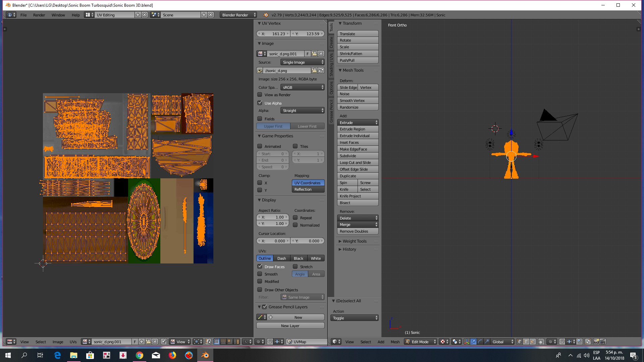The width and height of the screenshot is (644, 362).
Task: Click the Subdivide button
Action: [358, 156]
